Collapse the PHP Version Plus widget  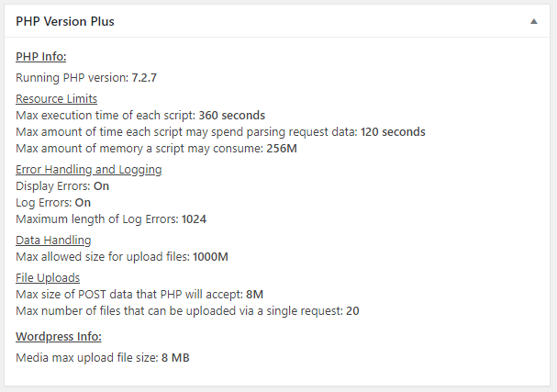(x=533, y=21)
